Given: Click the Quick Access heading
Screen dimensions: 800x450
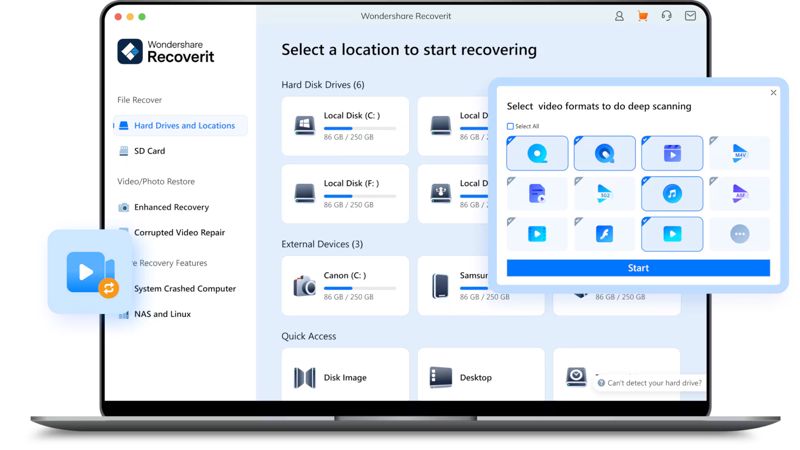Looking at the screenshot, I should tap(309, 336).
